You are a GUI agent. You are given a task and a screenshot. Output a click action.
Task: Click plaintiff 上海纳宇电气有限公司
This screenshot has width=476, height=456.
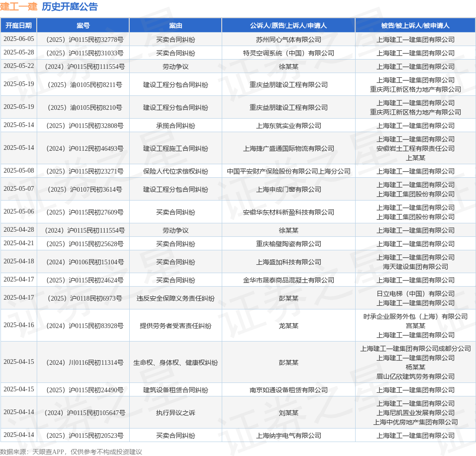(288, 436)
